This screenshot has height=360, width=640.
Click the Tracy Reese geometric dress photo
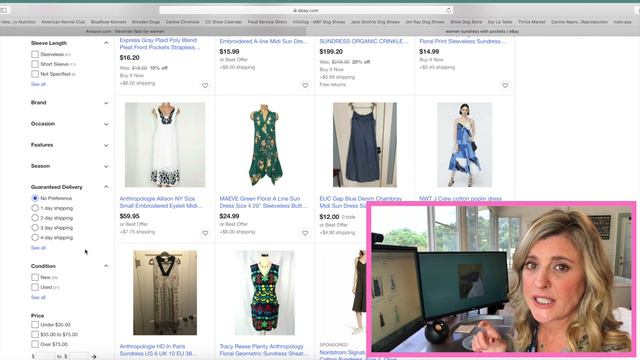coord(265,293)
